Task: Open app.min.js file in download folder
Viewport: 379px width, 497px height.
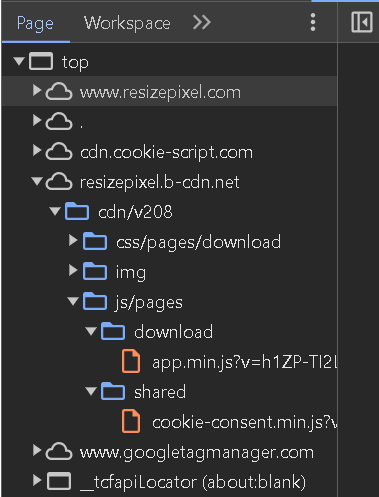Action: [x=245, y=362]
